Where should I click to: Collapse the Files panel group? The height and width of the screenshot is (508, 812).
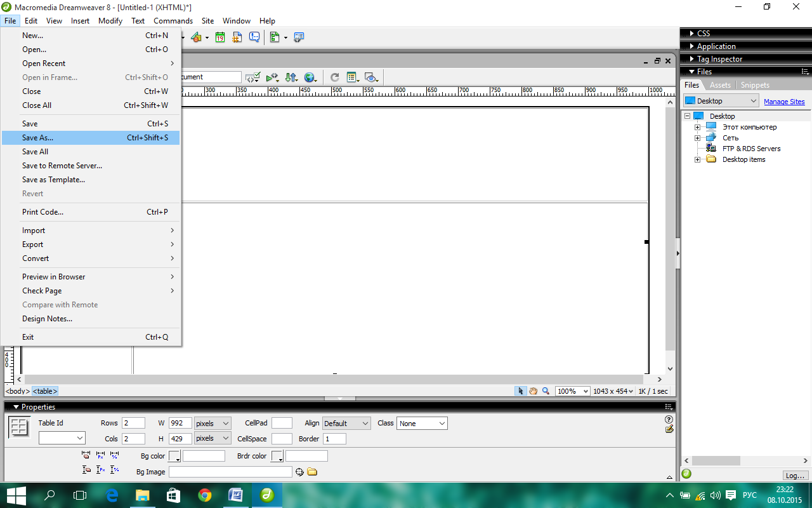pyautogui.click(x=691, y=72)
